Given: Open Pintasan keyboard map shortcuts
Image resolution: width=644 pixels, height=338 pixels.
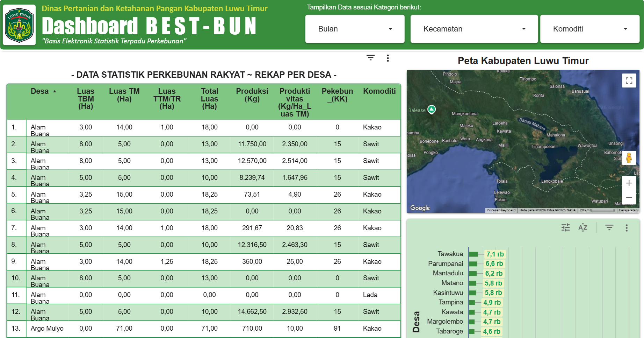Looking at the screenshot, I should tap(501, 210).
